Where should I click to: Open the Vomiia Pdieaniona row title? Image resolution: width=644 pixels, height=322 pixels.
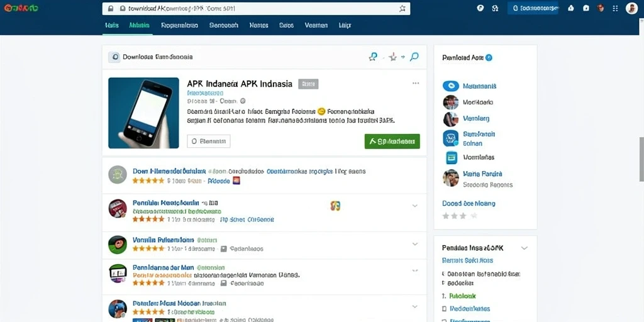[x=163, y=240]
